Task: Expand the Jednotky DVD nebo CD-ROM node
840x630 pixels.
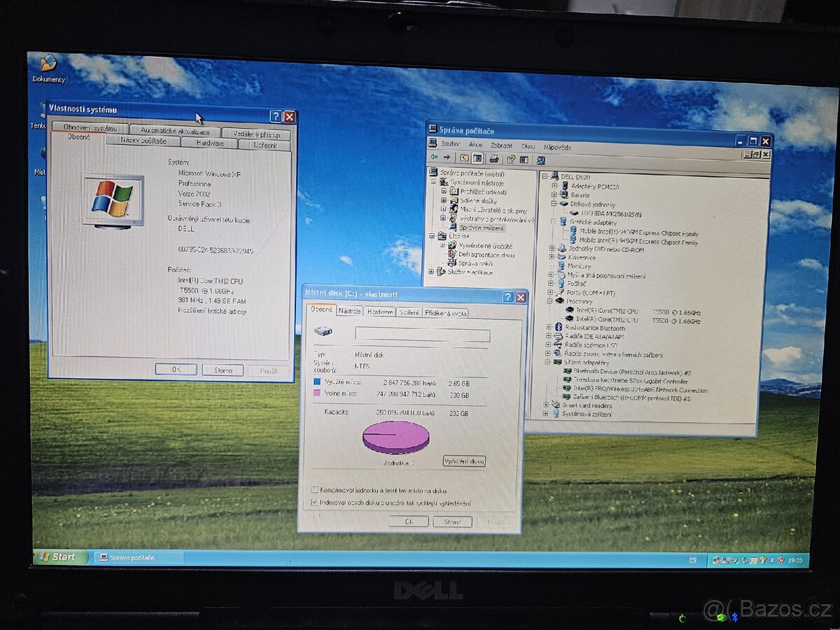Action: tap(552, 247)
